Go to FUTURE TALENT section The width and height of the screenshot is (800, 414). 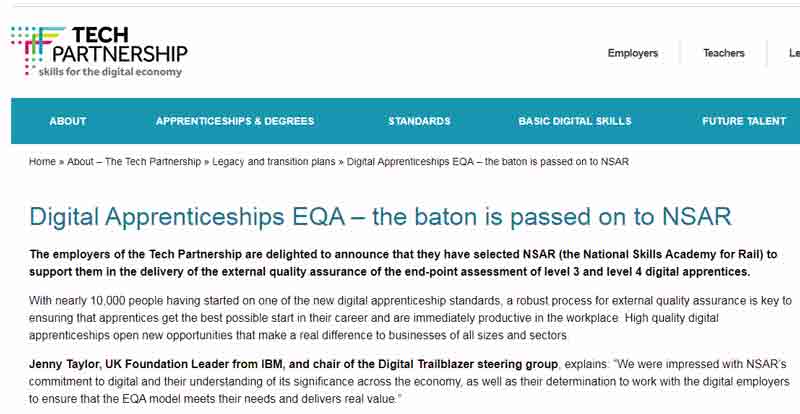pyautogui.click(x=743, y=121)
